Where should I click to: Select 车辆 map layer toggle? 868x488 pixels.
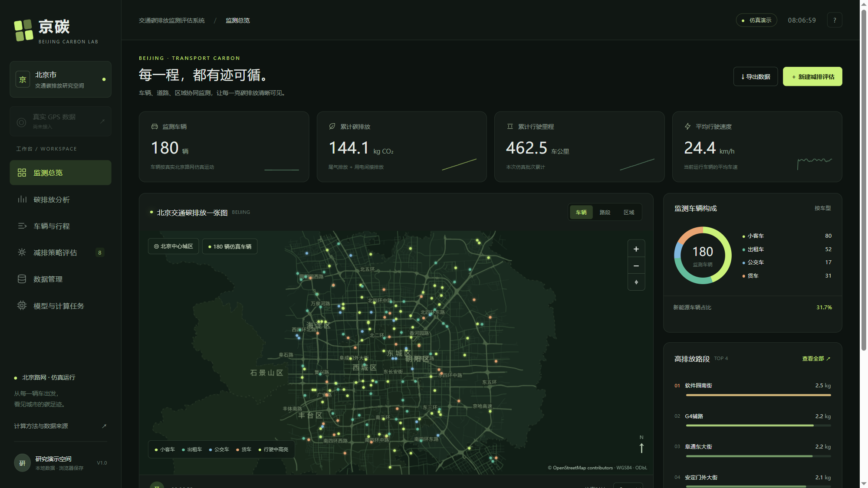(581, 213)
